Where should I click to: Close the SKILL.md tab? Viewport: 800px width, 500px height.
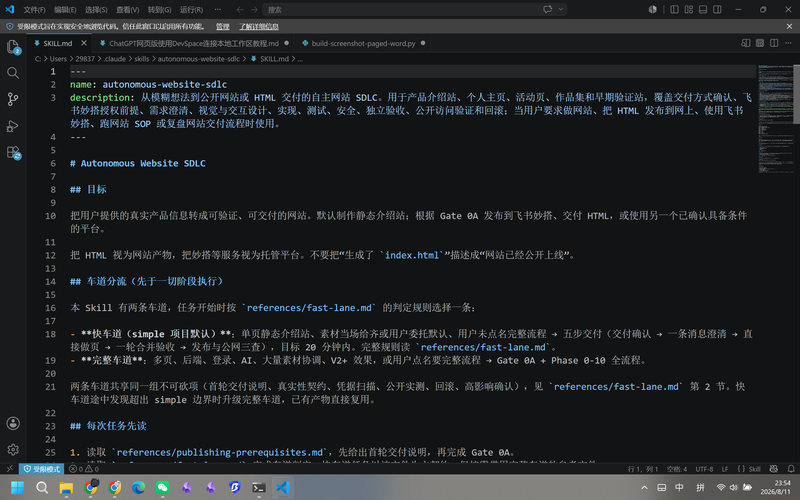point(84,43)
